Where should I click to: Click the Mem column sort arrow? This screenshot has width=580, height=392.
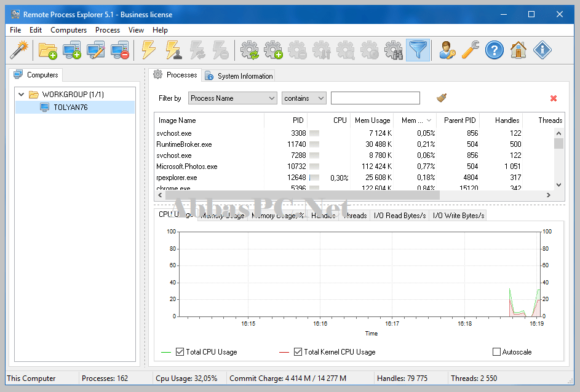[x=429, y=120]
